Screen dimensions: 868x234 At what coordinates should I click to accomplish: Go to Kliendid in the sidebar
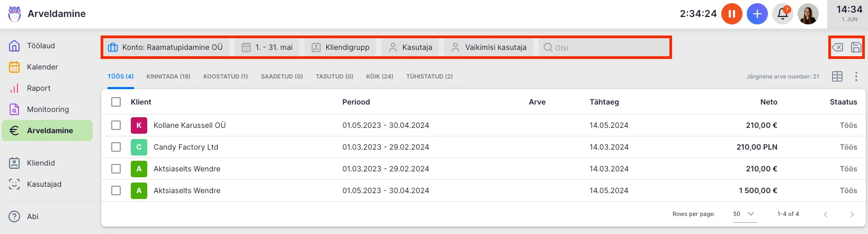41,163
